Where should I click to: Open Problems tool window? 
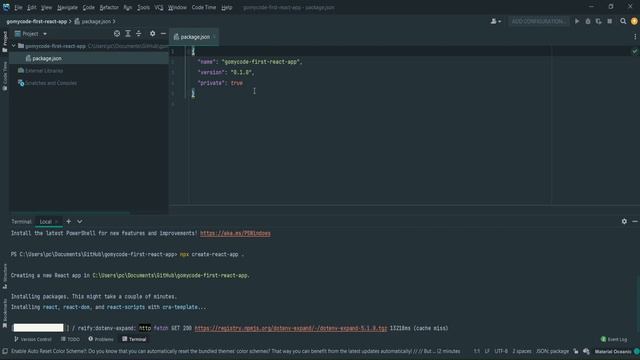101,339
